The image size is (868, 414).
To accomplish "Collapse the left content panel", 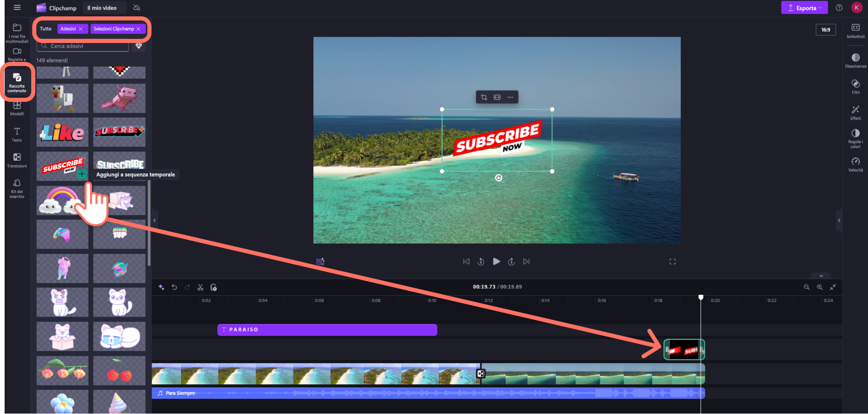I will pyautogui.click(x=155, y=221).
